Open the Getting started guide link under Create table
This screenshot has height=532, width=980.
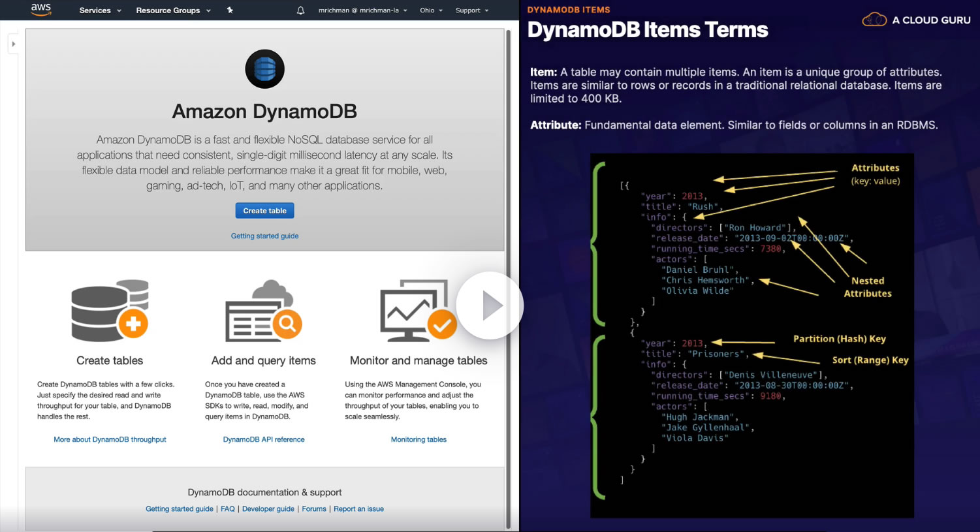[264, 236]
